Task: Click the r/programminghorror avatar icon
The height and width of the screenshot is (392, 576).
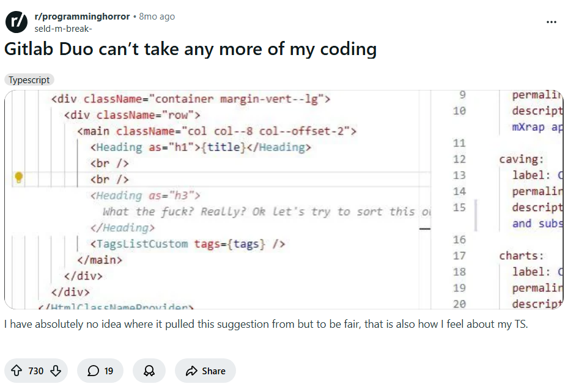Action: click(16, 21)
